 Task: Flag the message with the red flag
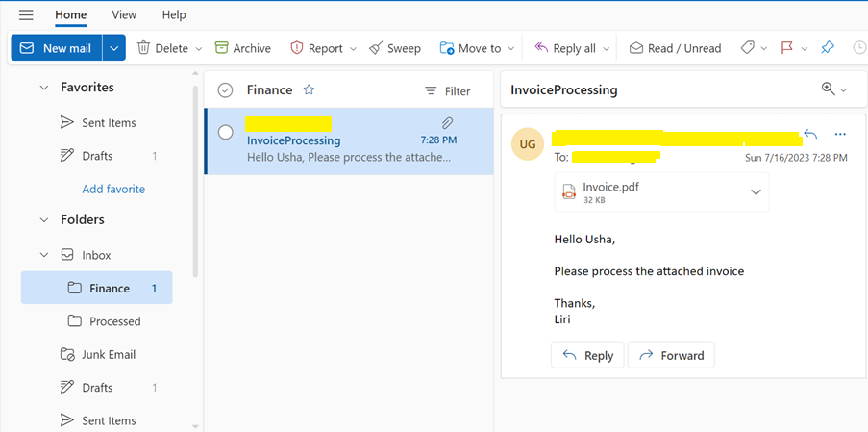(786, 48)
